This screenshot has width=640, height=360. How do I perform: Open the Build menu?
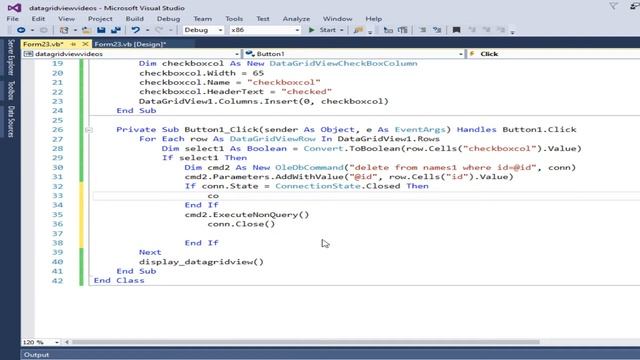pos(134,19)
